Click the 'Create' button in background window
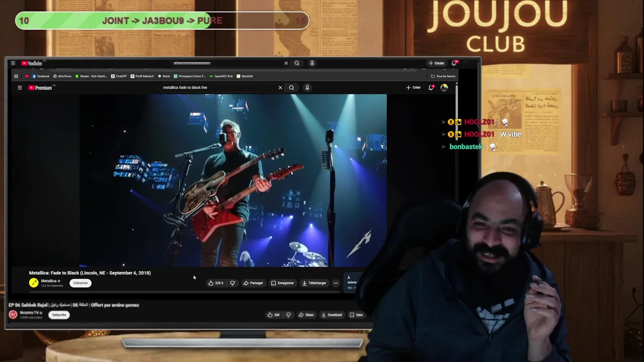 click(436, 63)
